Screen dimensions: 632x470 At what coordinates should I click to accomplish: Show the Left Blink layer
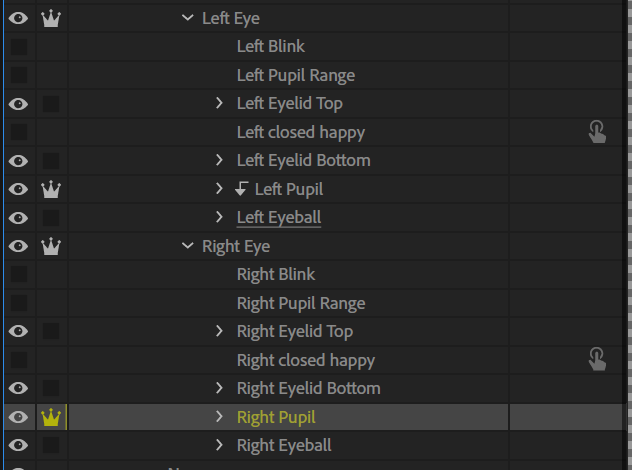click(x=19, y=47)
